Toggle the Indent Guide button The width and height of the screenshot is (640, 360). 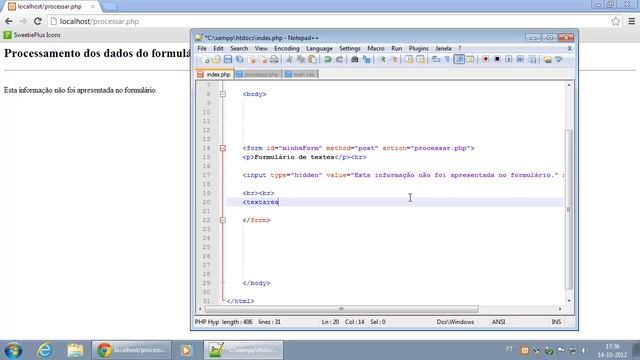(459, 60)
